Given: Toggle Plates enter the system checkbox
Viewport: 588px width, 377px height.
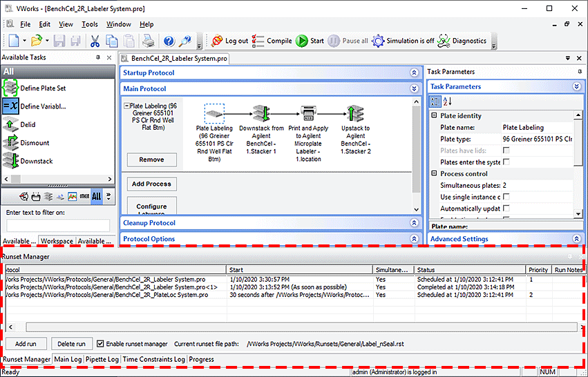Looking at the screenshot, I should coord(506,162).
